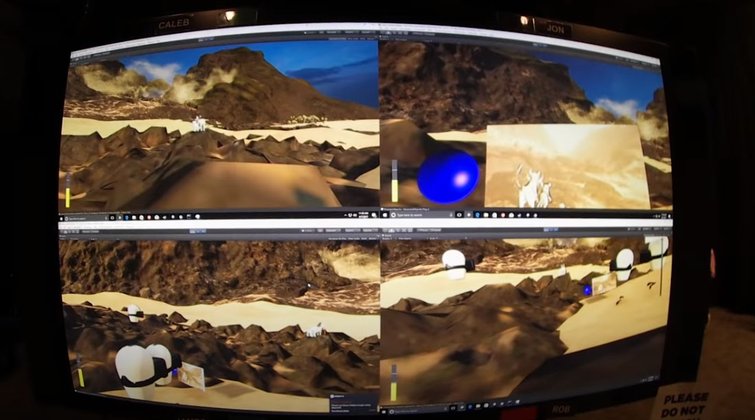Click the large blue sphere in top-right view
Image resolution: width=755 pixels, height=420 pixels.
click(447, 177)
